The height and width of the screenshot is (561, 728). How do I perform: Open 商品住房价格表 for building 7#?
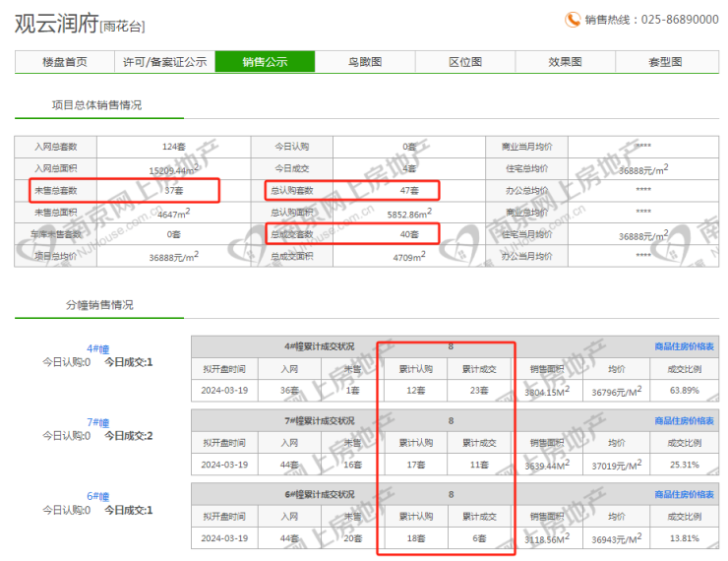684,420
